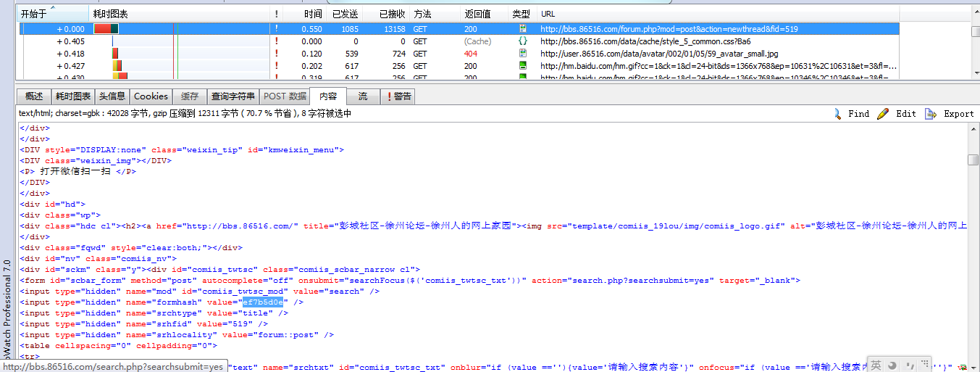This screenshot has height=372, width=980.
Task: Click the Export button
Action: [950, 114]
